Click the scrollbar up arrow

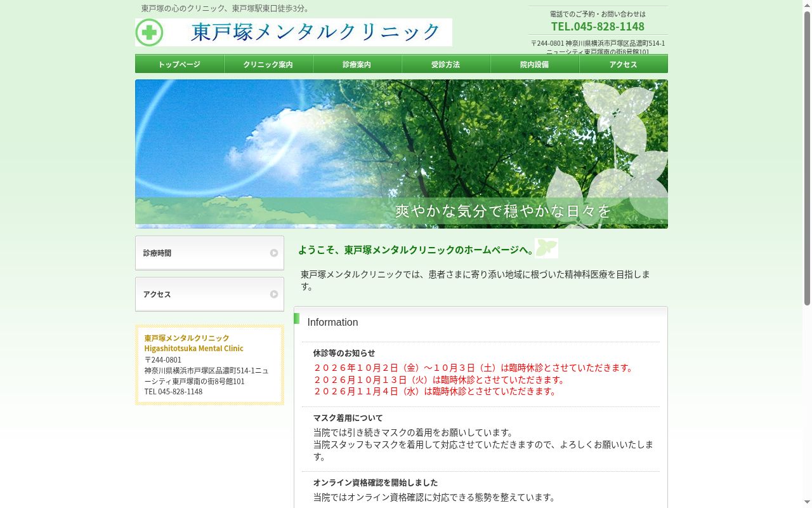807,5
